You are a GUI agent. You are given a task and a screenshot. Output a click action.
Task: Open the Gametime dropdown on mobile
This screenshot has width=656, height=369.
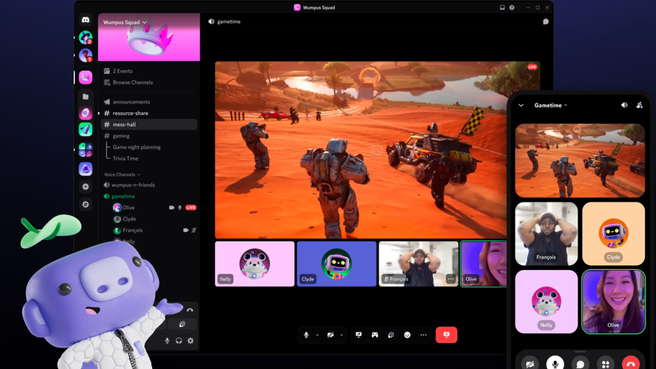551,105
